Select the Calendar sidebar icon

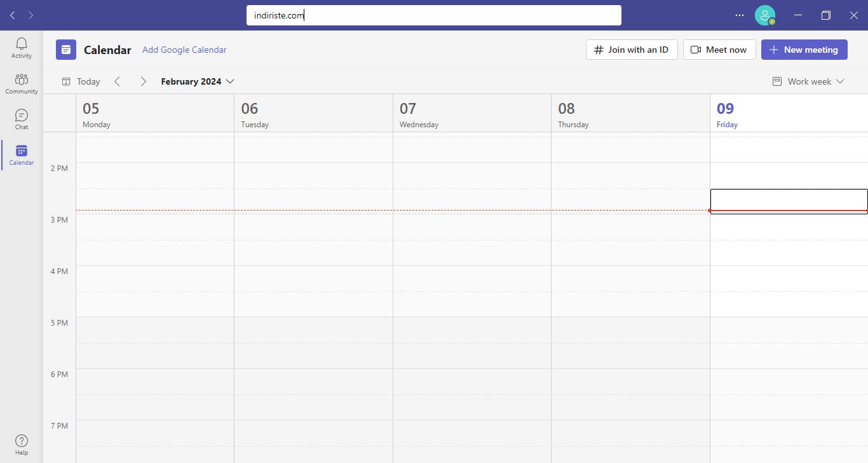(22, 155)
